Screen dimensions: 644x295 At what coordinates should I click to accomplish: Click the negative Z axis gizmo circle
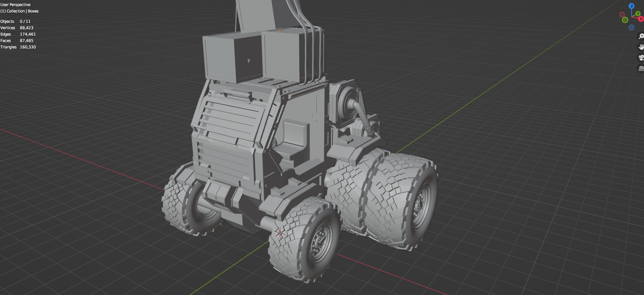pyautogui.click(x=632, y=27)
